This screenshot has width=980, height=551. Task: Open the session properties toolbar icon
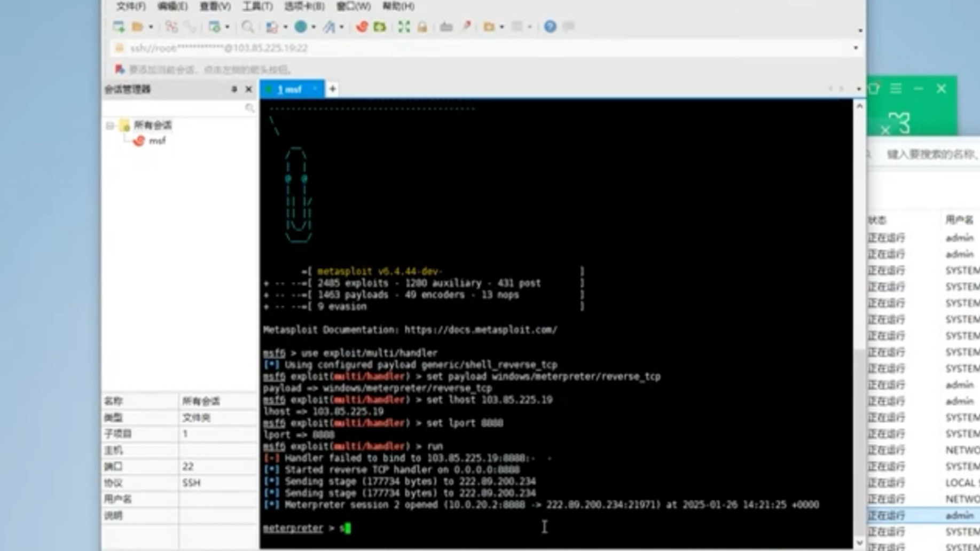(x=215, y=26)
